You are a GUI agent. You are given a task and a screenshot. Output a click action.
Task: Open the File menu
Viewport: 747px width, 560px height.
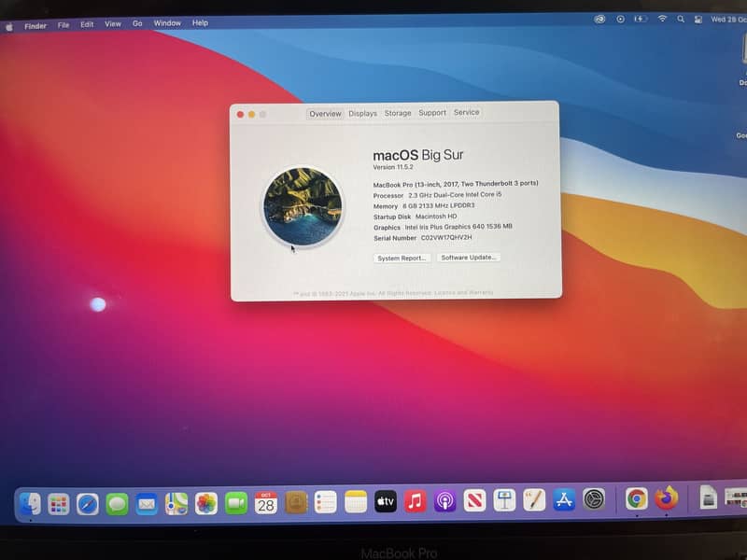(x=63, y=25)
